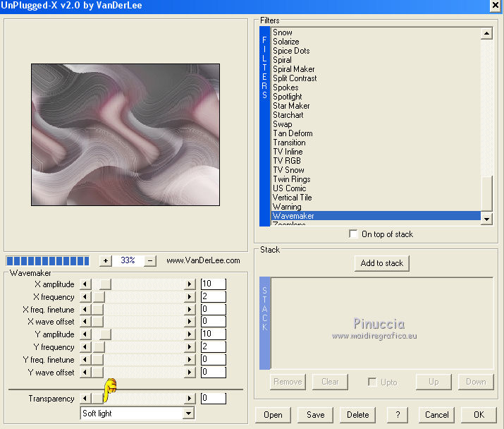The height and width of the screenshot is (429, 504).
Task: Enable On top of stack checkbox
Action: [x=353, y=234]
